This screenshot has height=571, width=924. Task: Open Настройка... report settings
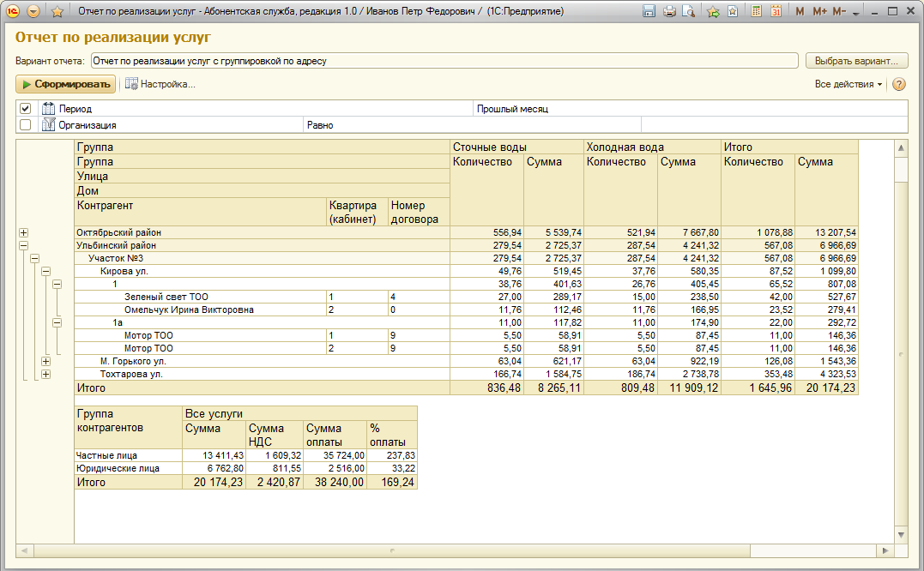pyautogui.click(x=160, y=84)
